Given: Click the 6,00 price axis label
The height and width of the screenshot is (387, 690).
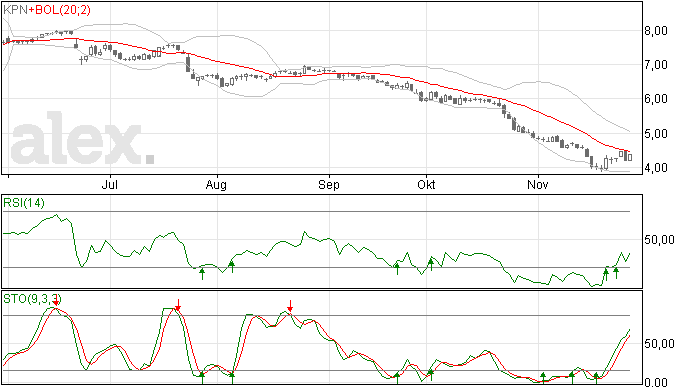Looking at the screenshot, I should tap(656, 99).
